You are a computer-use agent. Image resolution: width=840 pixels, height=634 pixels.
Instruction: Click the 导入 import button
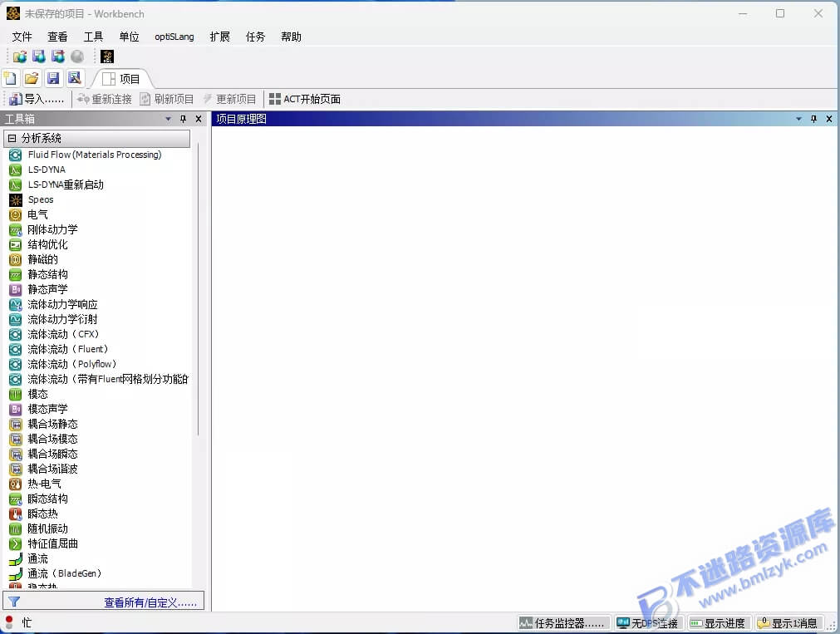click(37, 99)
